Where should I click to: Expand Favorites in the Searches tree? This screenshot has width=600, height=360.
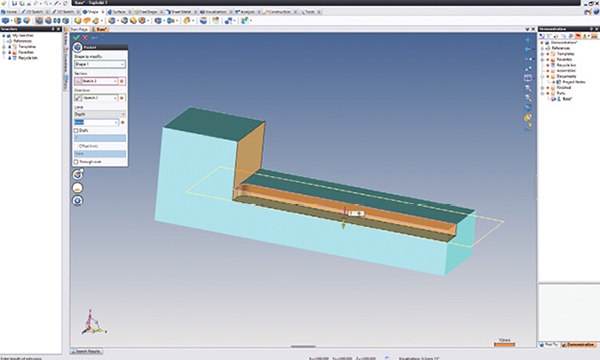pos(4,52)
